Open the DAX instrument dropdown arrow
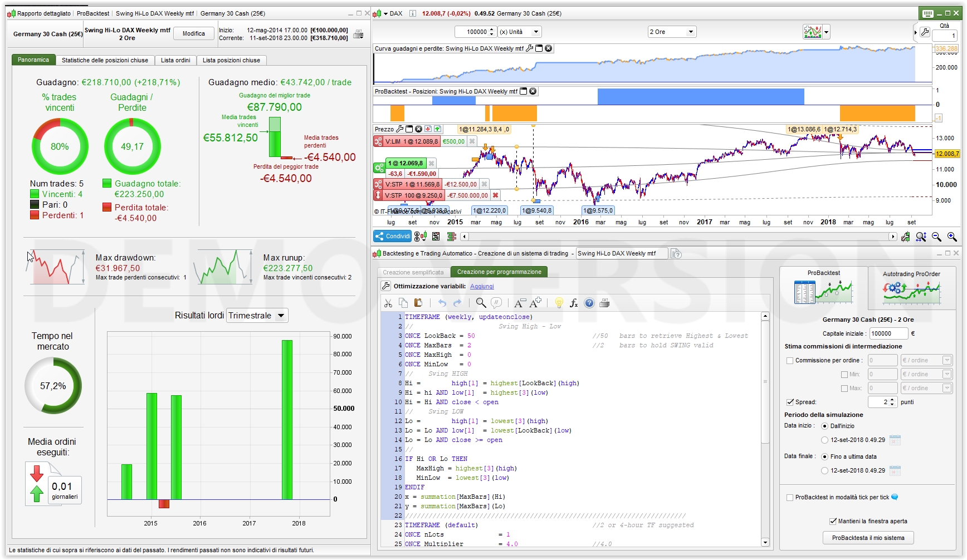 [385, 13]
